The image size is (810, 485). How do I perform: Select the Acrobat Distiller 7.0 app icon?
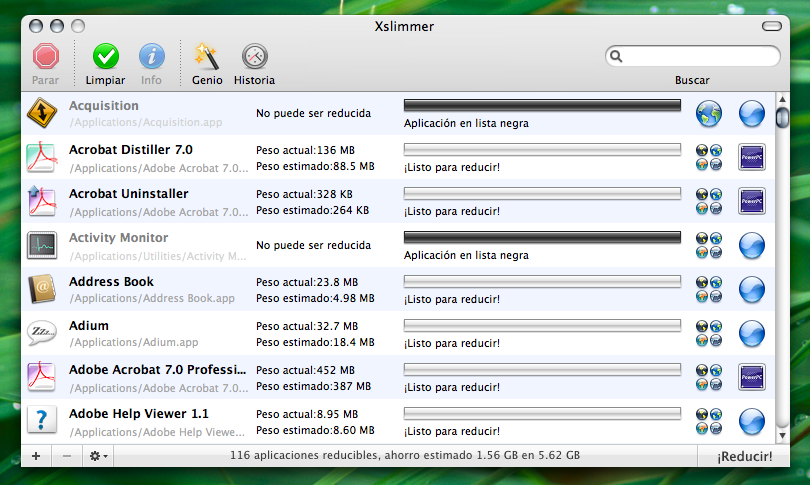click(x=42, y=157)
